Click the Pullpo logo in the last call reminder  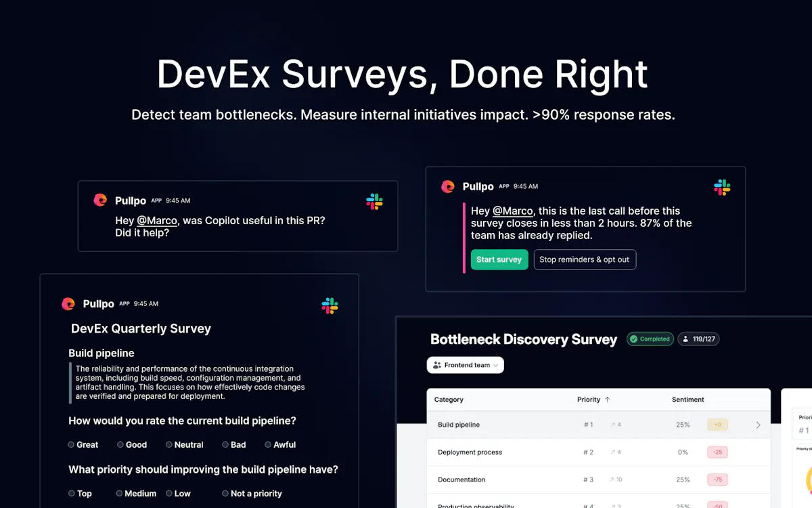pyautogui.click(x=447, y=186)
